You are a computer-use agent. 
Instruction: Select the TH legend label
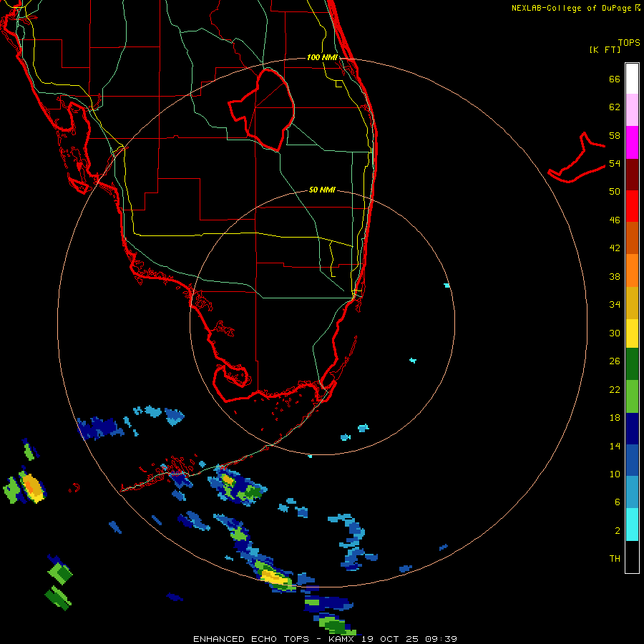pyautogui.click(x=615, y=559)
